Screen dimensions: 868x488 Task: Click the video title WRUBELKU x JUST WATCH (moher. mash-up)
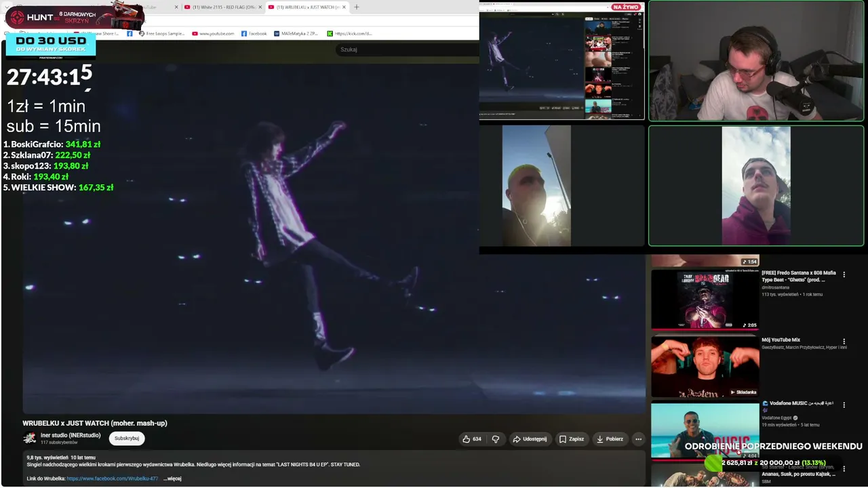(x=95, y=423)
